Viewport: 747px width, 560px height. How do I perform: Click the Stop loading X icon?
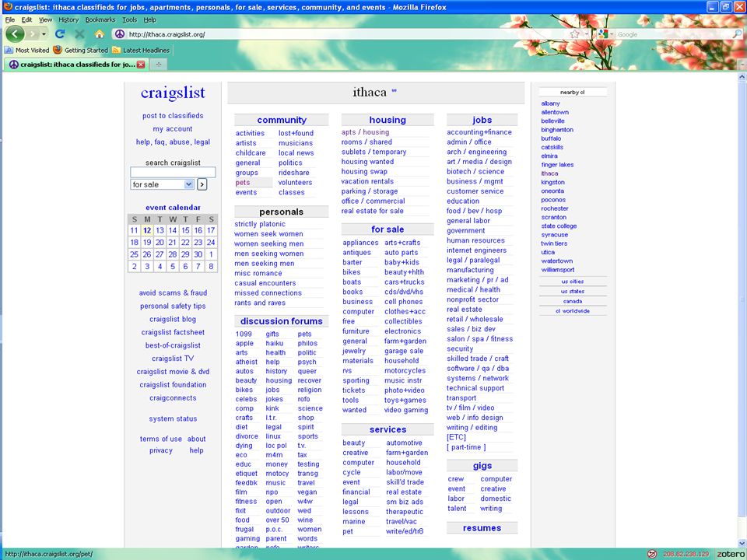coord(79,33)
